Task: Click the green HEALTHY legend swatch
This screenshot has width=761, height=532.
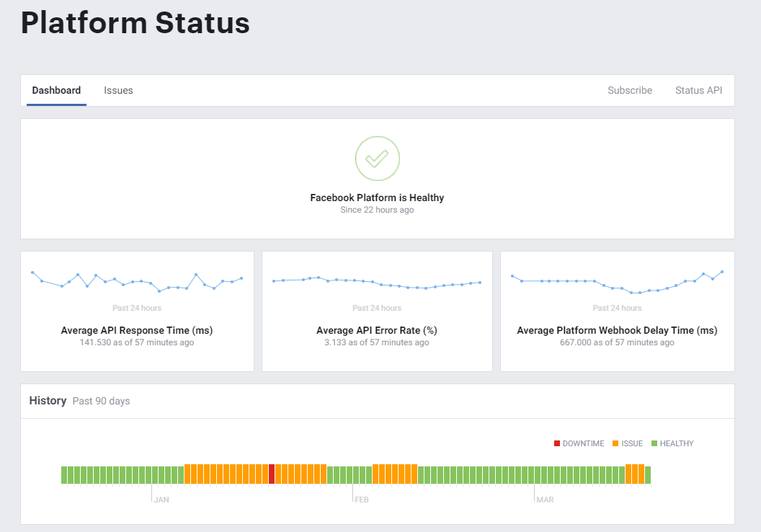Action: click(x=654, y=443)
